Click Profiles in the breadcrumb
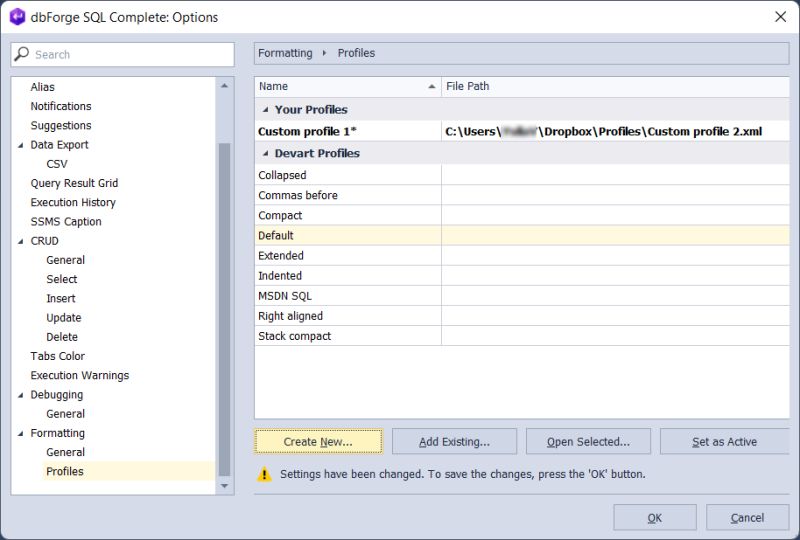Image resolution: width=800 pixels, height=540 pixels. pos(356,53)
